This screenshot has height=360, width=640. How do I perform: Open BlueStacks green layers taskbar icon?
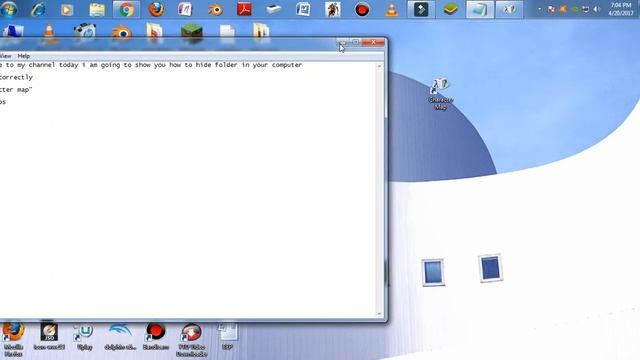pos(450,9)
